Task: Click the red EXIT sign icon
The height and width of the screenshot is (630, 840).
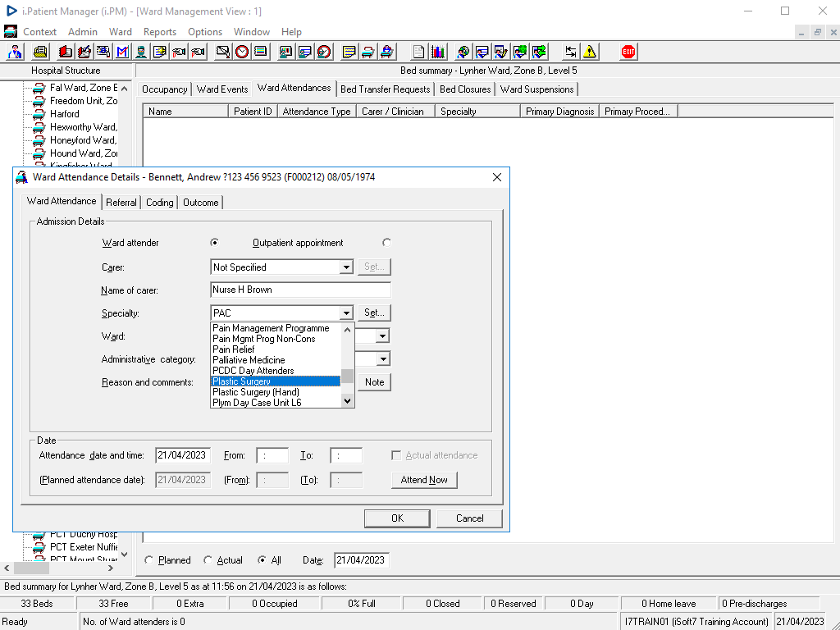Action: (628, 52)
